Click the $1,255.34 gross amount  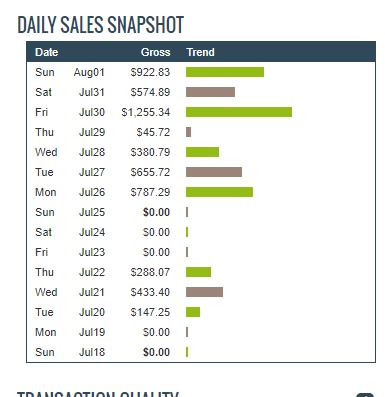[146, 112]
